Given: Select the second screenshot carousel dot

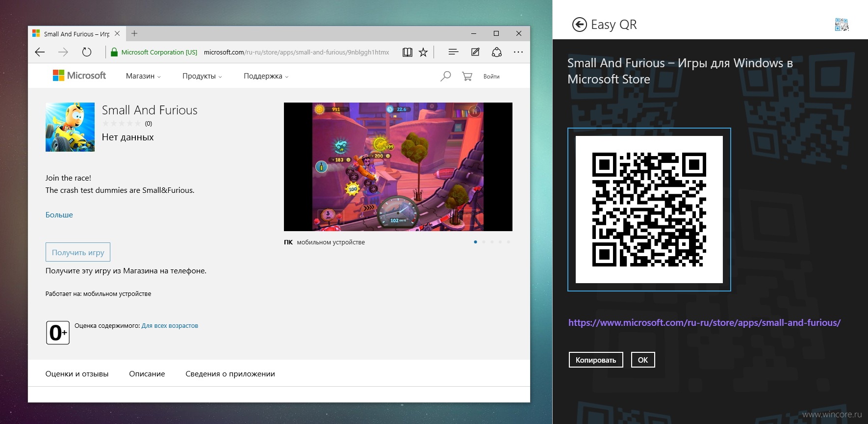Looking at the screenshot, I should [x=484, y=242].
